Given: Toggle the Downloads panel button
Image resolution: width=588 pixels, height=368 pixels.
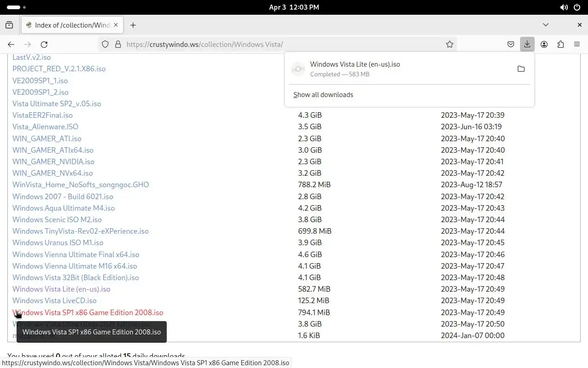Looking at the screenshot, I should (x=527, y=45).
